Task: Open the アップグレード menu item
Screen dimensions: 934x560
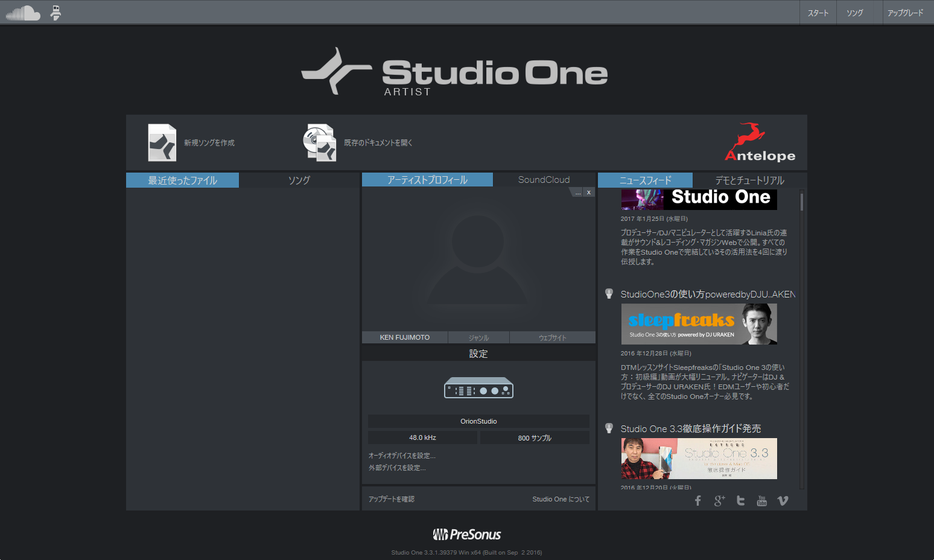Action: (905, 13)
